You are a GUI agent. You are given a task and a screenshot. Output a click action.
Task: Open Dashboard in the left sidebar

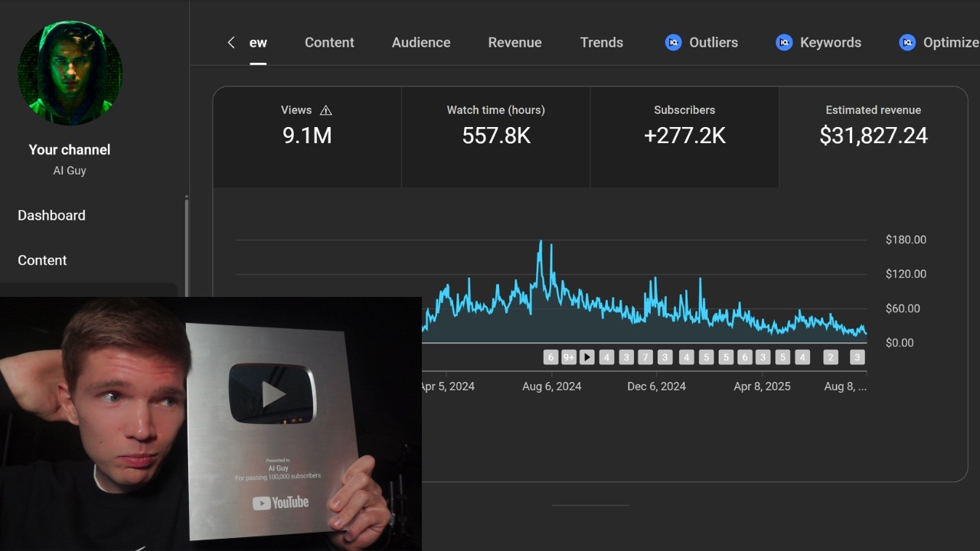pos(51,216)
